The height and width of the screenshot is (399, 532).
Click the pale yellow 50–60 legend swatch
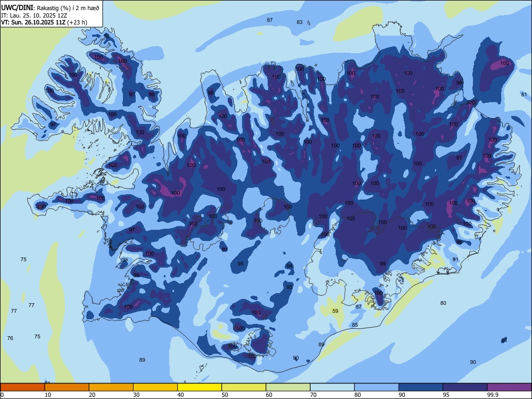[x=244, y=387]
